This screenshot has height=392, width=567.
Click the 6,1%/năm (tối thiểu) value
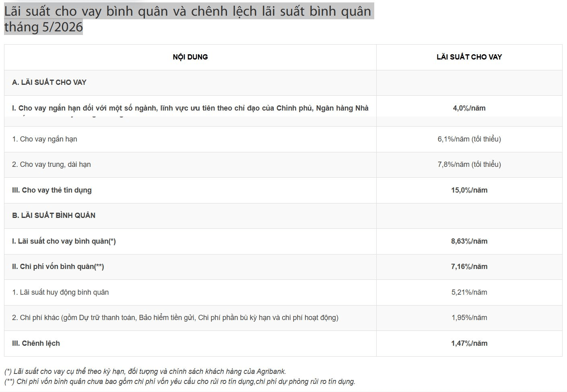coord(469,139)
